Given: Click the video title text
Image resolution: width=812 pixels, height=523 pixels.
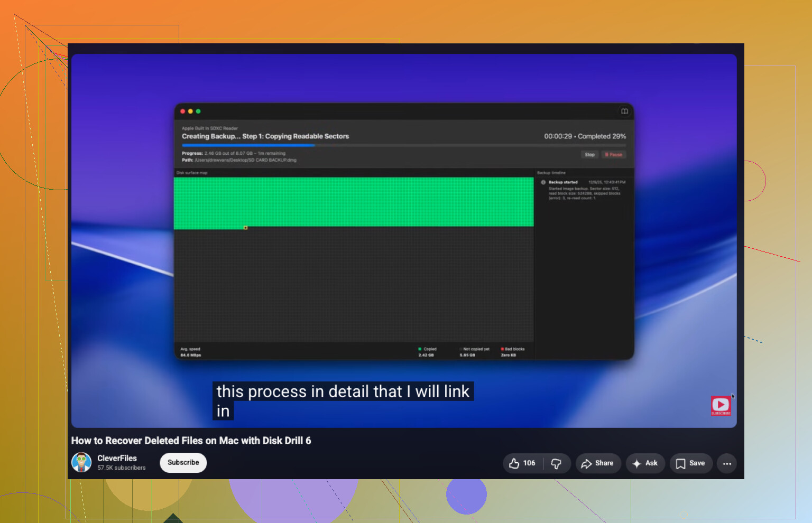Looking at the screenshot, I should coord(191,441).
